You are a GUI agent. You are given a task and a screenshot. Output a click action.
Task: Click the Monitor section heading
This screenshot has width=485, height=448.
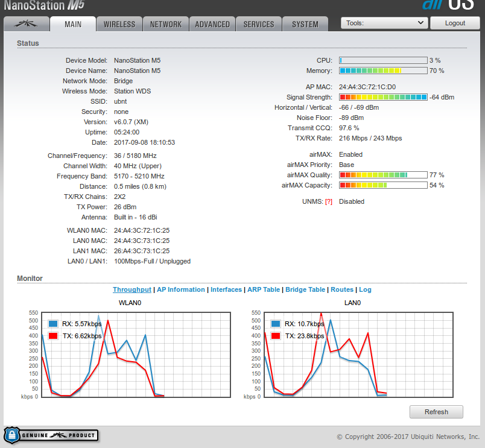point(30,278)
